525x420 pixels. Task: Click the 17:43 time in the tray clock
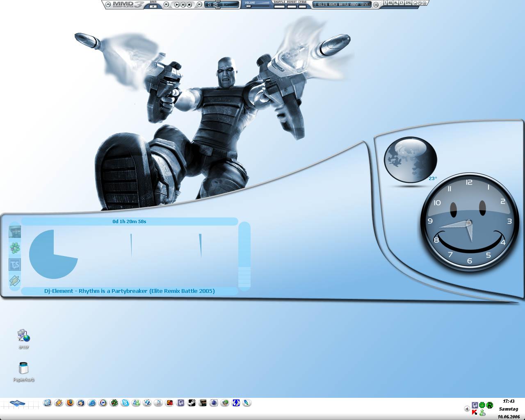click(x=509, y=401)
